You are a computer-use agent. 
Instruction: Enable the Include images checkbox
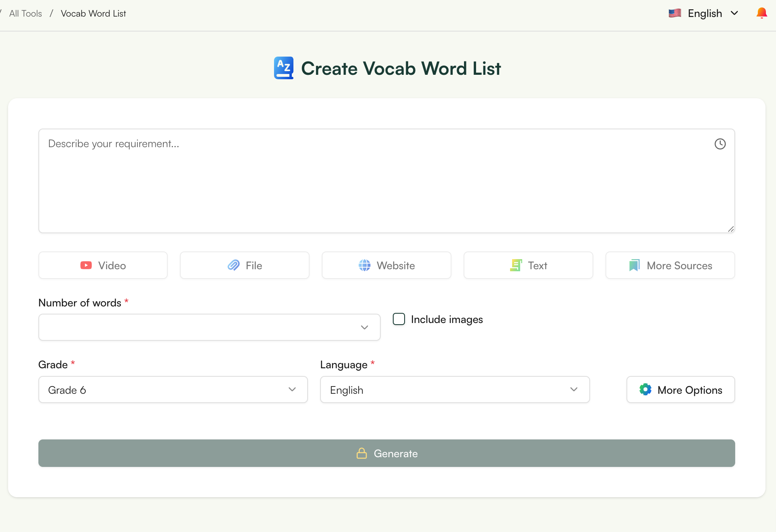click(x=399, y=319)
